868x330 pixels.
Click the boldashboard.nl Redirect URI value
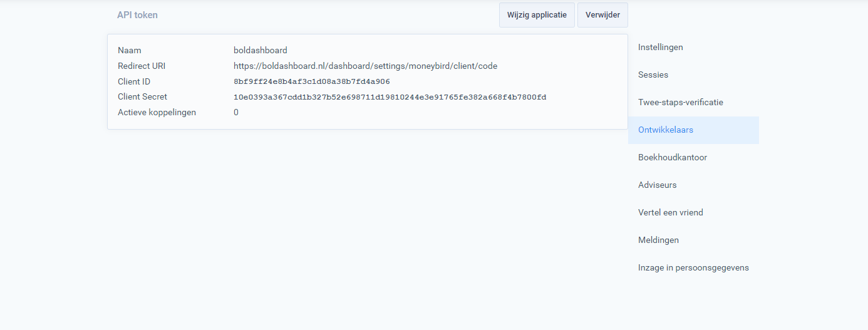365,66
